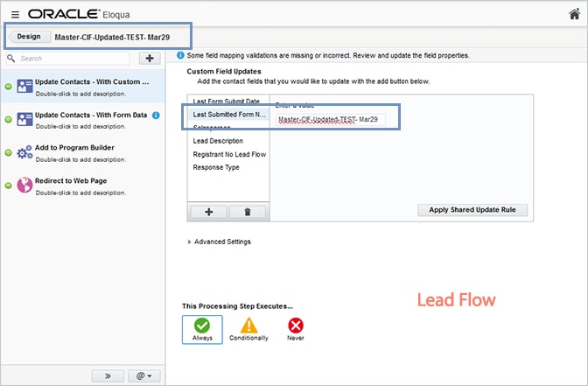Click the add processing step plus button
The width and height of the screenshot is (588, 386).
pos(149,58)
